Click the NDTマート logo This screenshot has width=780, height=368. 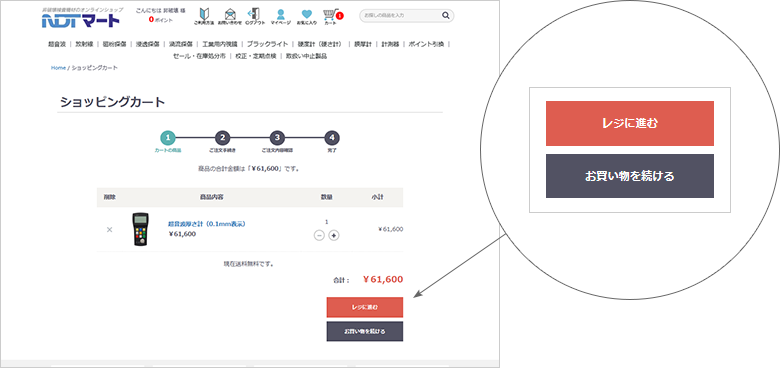pyautogui.click(x=81, y=20)
